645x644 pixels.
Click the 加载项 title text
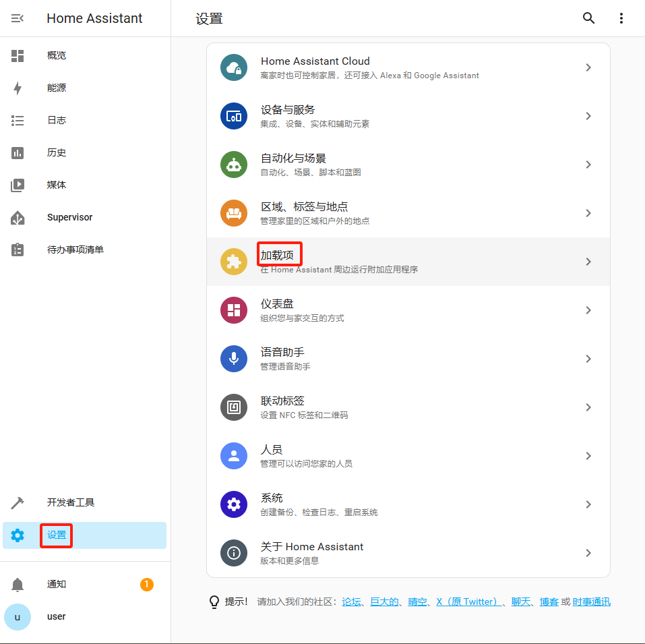tap(277, 255)
